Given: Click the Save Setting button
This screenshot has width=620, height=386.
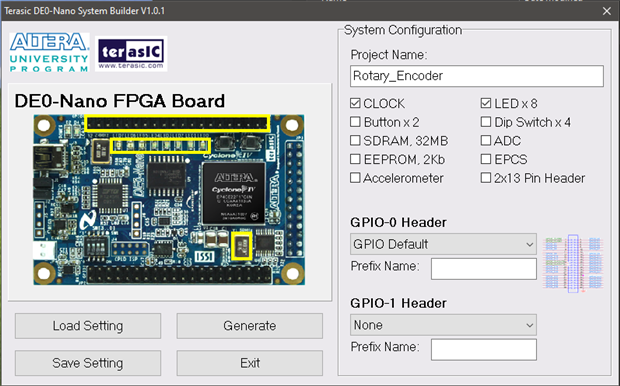Looking at the screenshot, I should 88,363.
